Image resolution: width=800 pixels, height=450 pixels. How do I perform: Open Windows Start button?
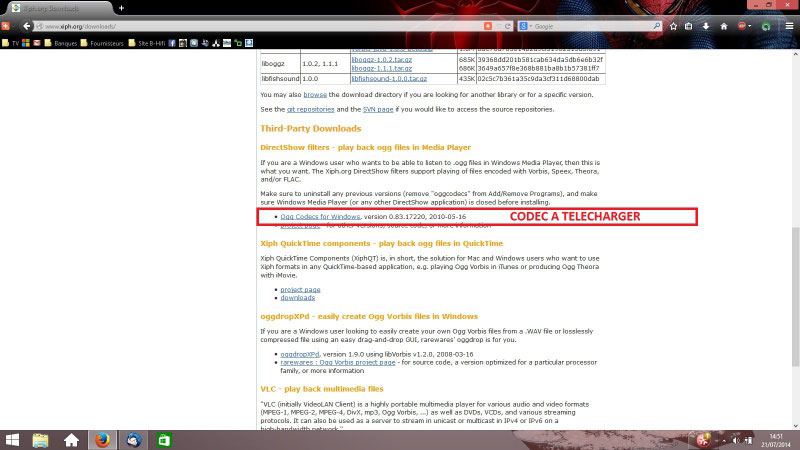click(12, 440)
